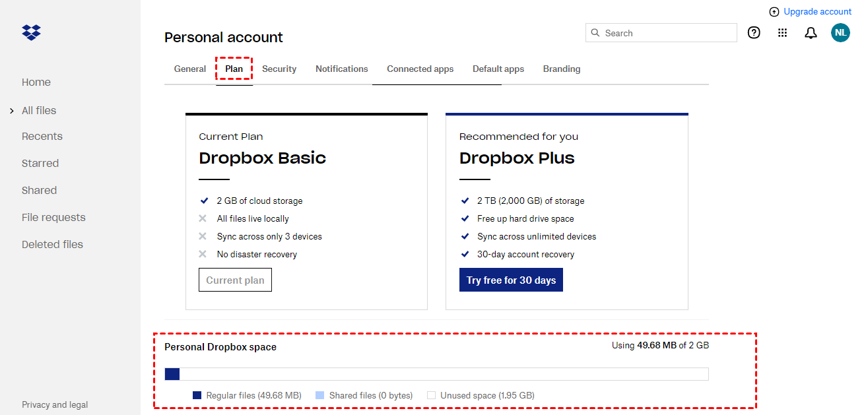Click the upgrade arrow circle icon
The width and height of the screenshot is (868, 415).
tap(774, 12)
